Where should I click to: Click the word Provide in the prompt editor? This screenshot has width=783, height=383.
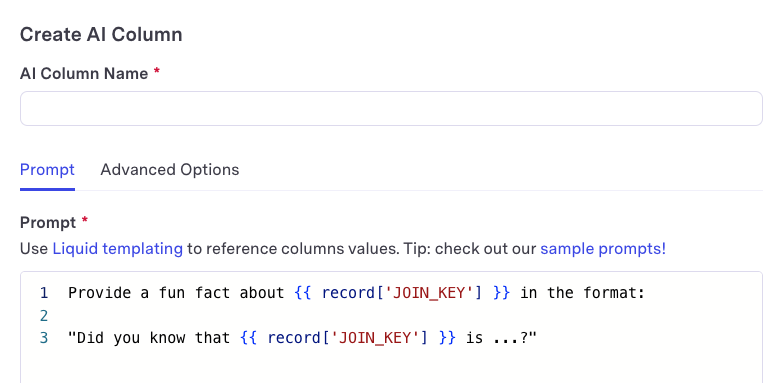pyautogui.click(x=99, y=293)
